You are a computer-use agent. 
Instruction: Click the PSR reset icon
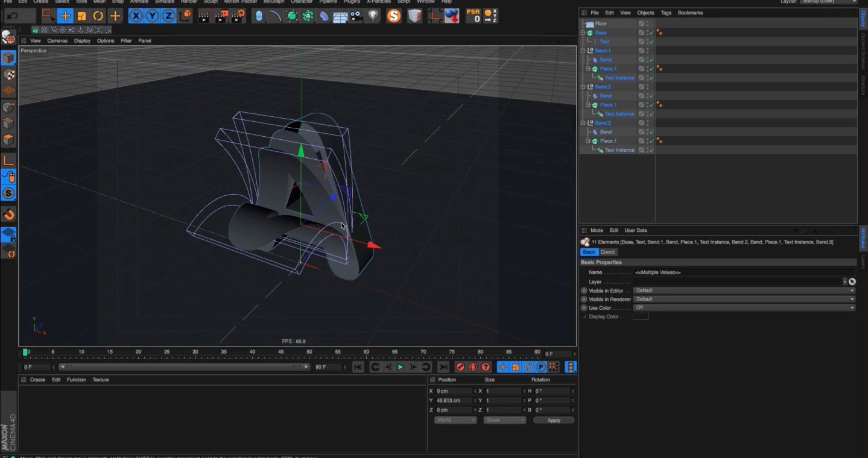click(474, 16)
